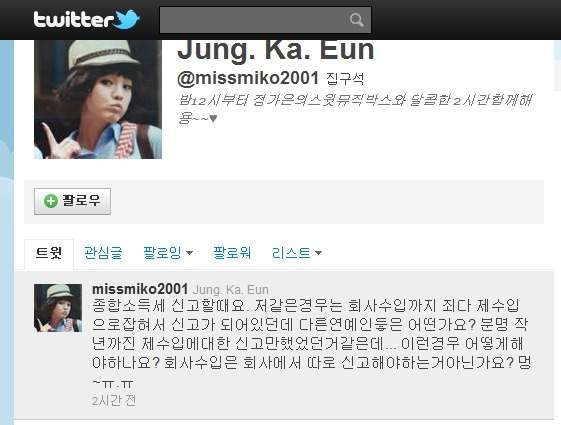The image size is (561, 425).
Task: Click the green plus follow icon
Action: [x=50, y=201]
